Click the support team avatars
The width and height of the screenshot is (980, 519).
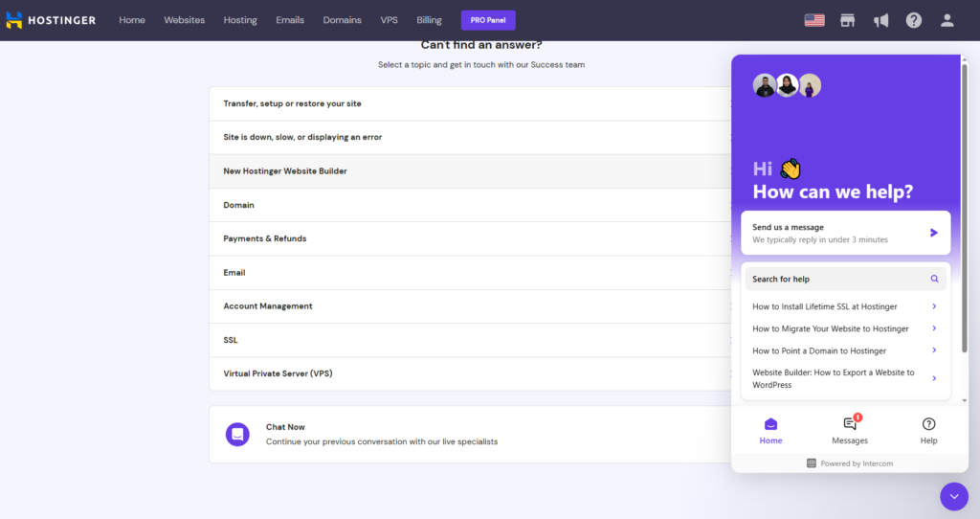pyautogui.click(x=787, y=85)
